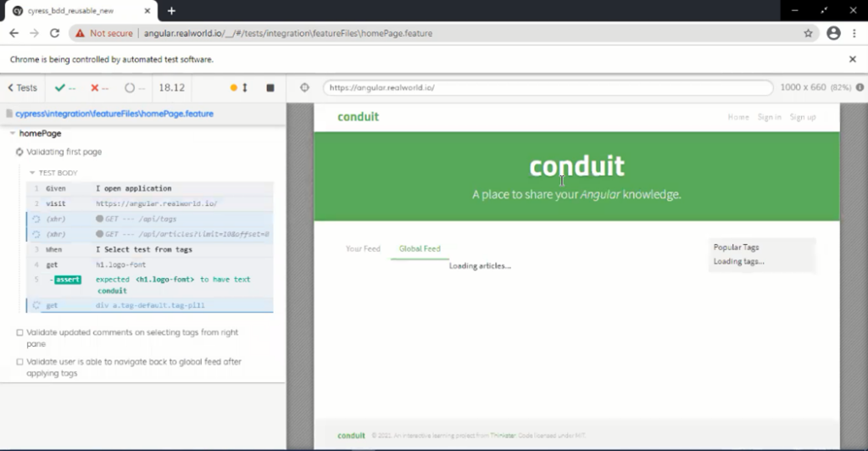The width and height of the screenshot is (868, 451).
Task: Stop the running test with the stop button
Action: tap(270, 87)
